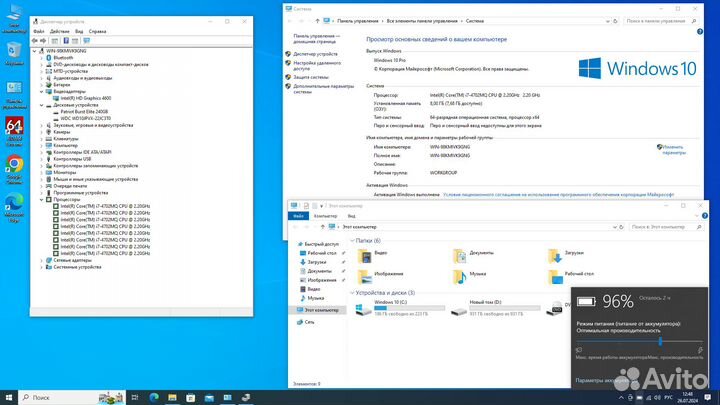Screen dimensions: 720x405
Task: Select the Patriot Burst Elite 240GB disk
Action: 84,112
